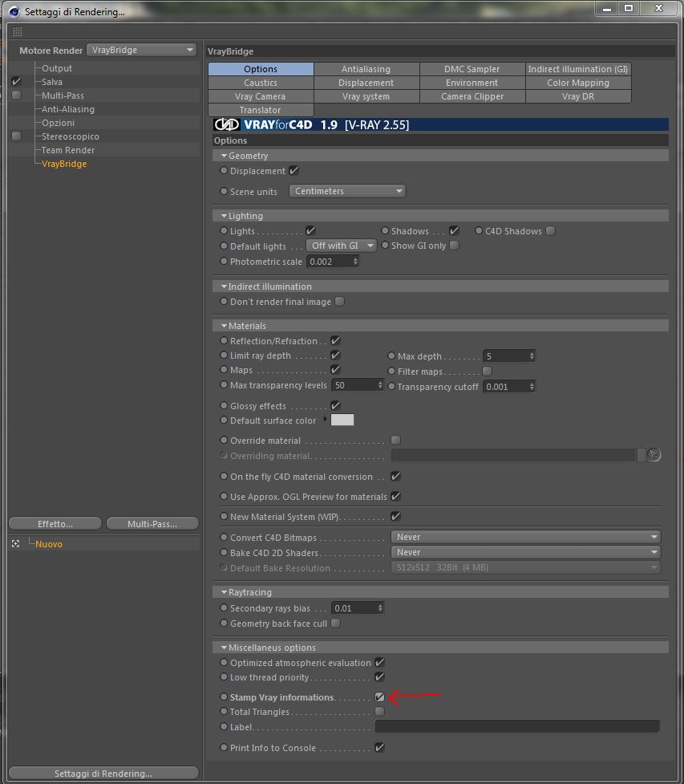Enable the Override material checkbox
The image size is (684, 784).
(395, 440)
